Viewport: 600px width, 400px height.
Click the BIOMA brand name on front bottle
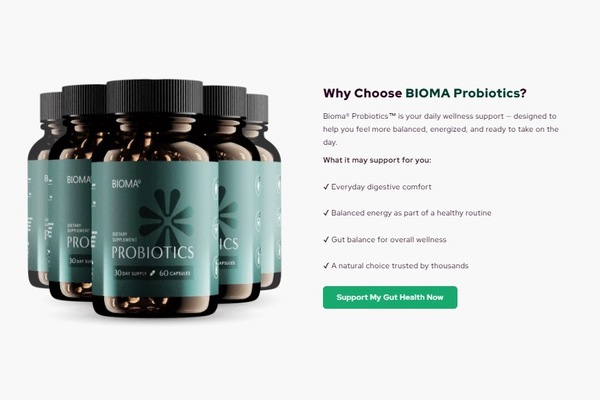tap(126, 184)
